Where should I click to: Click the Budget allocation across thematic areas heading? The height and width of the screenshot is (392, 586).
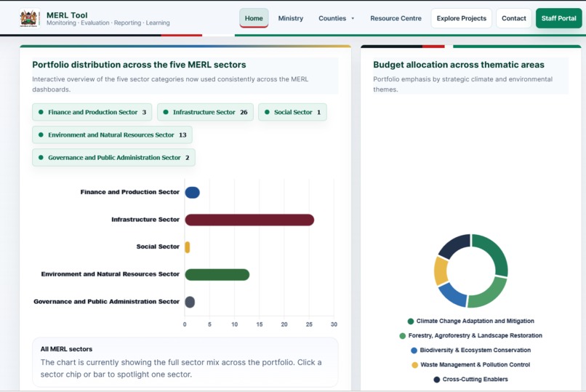pyautogui.click(x=459, y=65)
